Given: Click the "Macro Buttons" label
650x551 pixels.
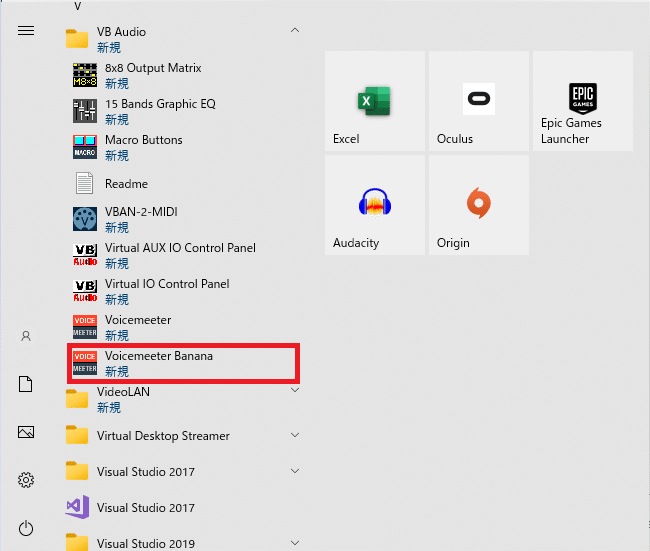Looking at the screenshot, I should (143, 140).
